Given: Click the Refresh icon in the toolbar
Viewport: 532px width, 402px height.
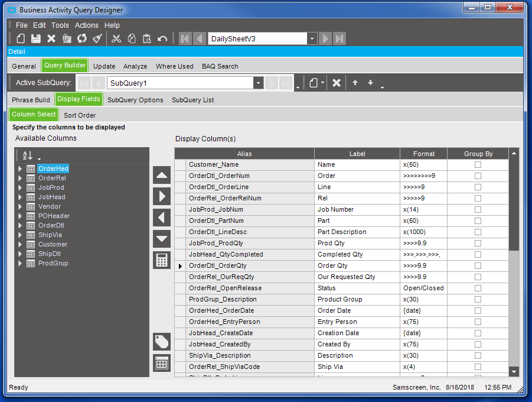Looking at the screenshot, I should [82, 38].
